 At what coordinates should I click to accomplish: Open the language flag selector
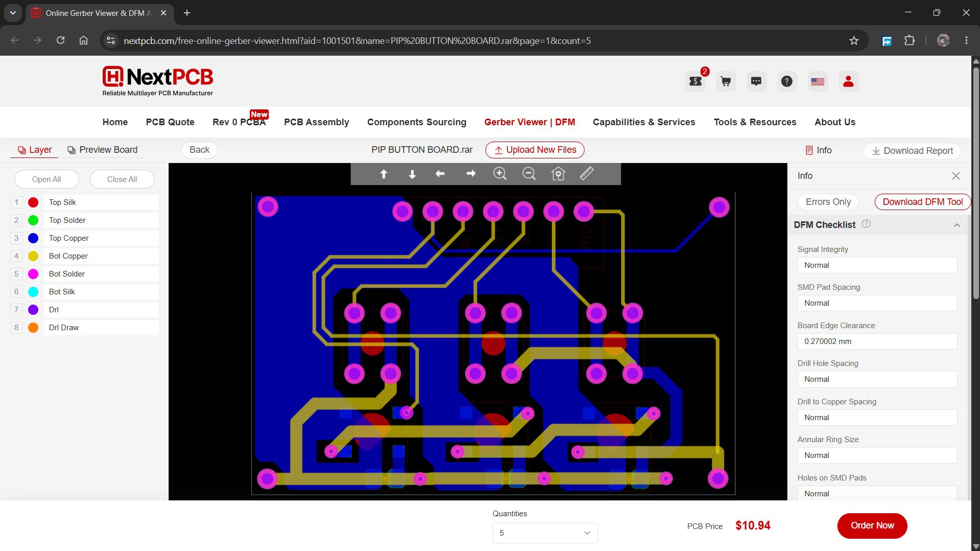pos(818,81)
